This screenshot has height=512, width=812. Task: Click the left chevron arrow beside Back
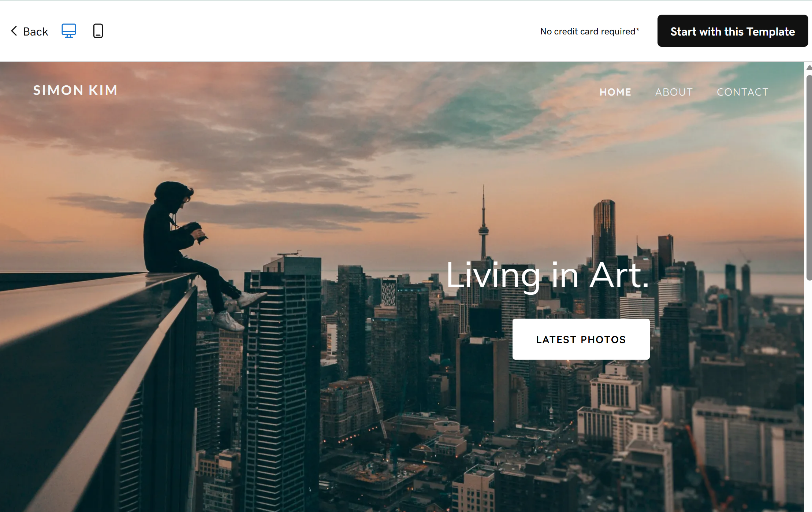[x=14, y=31]
